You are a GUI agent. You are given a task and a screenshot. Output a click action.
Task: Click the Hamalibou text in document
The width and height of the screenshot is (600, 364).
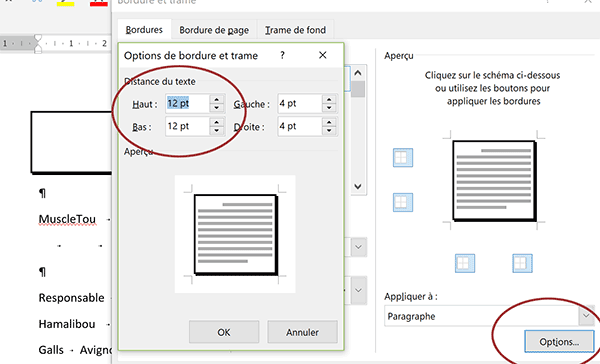coord(67,324)
